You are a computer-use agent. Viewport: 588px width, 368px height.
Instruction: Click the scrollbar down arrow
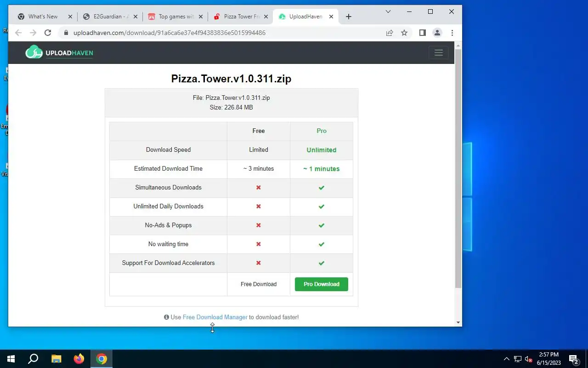(458, 322)
